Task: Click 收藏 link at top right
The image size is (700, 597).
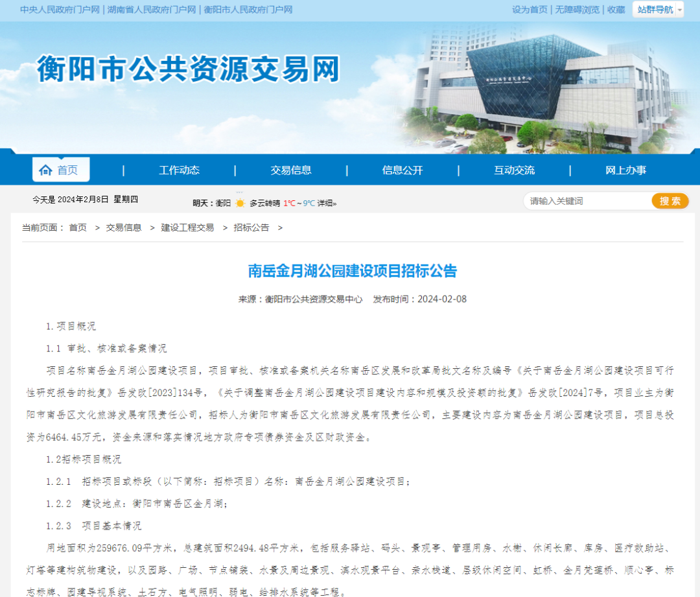Action: click(616, 10)
